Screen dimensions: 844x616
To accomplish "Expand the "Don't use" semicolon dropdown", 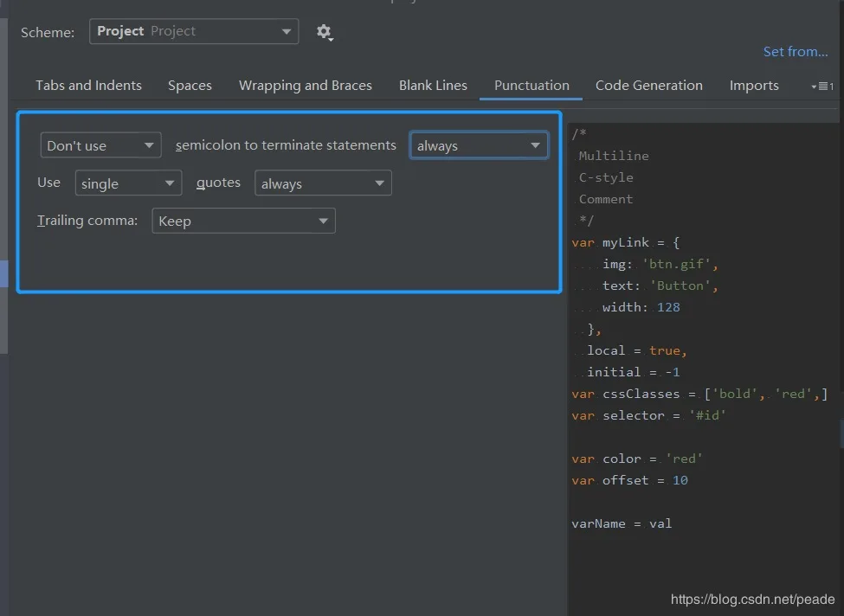I will (x=100, y=145).
